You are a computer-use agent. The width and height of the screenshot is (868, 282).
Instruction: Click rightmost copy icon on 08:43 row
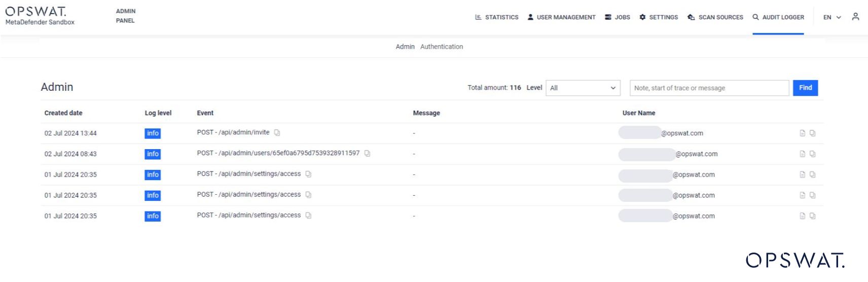[x=812, y=154]
